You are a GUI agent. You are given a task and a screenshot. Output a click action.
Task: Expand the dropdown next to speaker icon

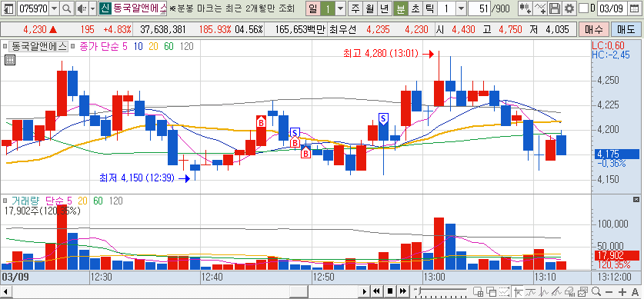click(x=92, y=8)
